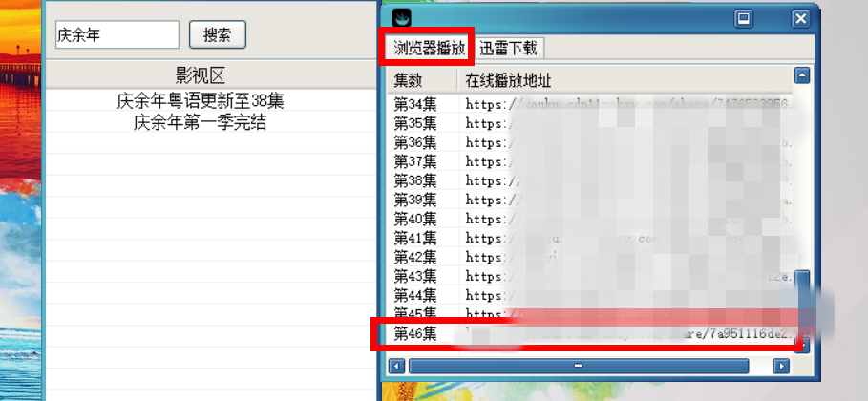
Task: Click the right arrow on the horizontal scrollbar
Action: pyautogui.click(x=782, y=366)
